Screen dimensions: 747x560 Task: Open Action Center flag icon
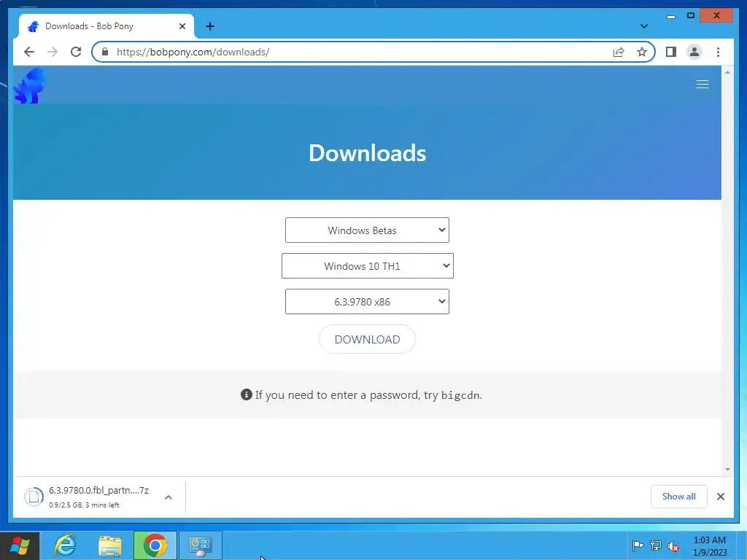[x=638, y=545]
